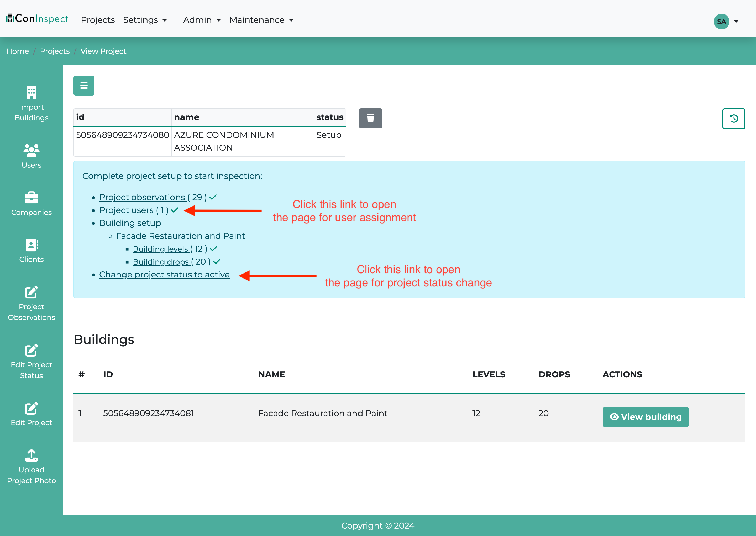Open the Project Observations edit icon

pos(31,292)
